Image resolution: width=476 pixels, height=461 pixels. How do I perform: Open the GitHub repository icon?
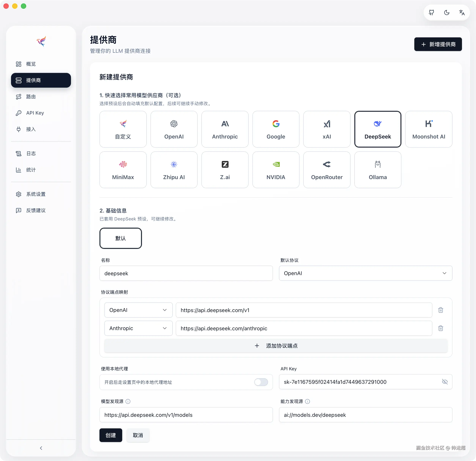431,13
